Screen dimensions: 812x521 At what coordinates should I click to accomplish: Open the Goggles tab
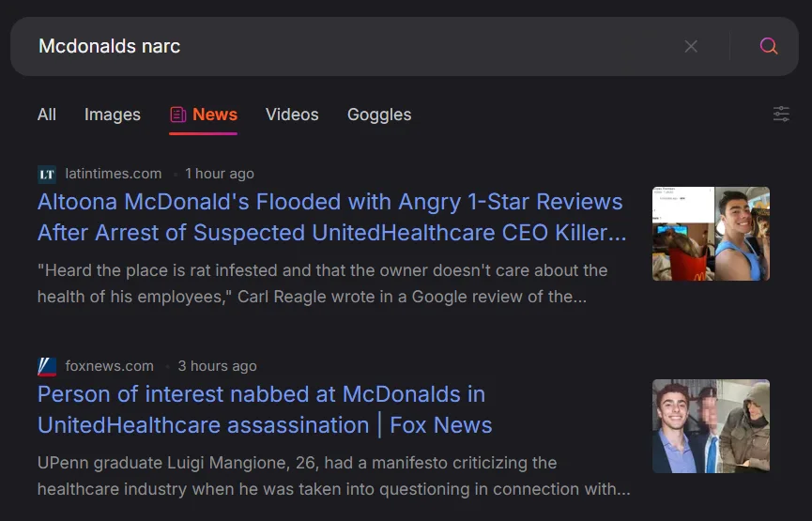click(x=379, y=115)
